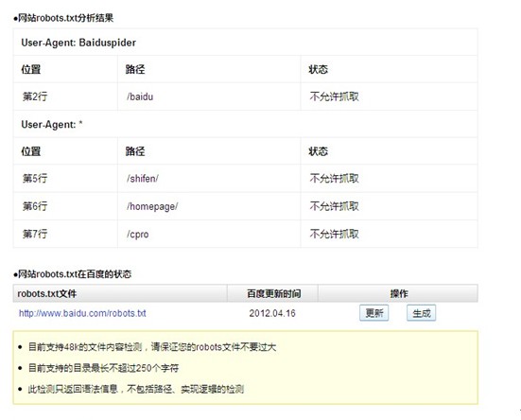Image resolution: width=521 pixels, height=420 pixels.
Task: Click the 第6行 position cell
Action: (x=65, y=206)
